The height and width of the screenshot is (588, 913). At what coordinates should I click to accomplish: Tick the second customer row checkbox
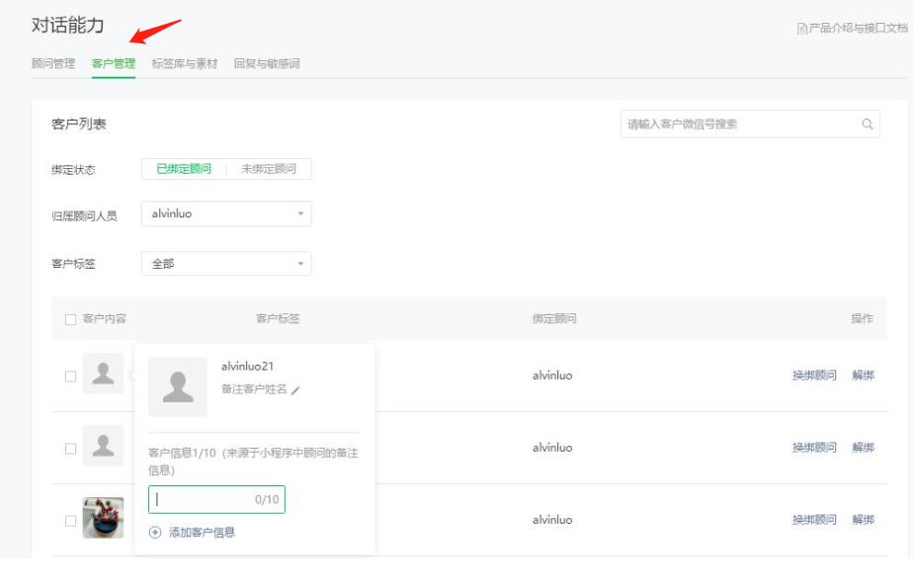(x=70, y=449)
